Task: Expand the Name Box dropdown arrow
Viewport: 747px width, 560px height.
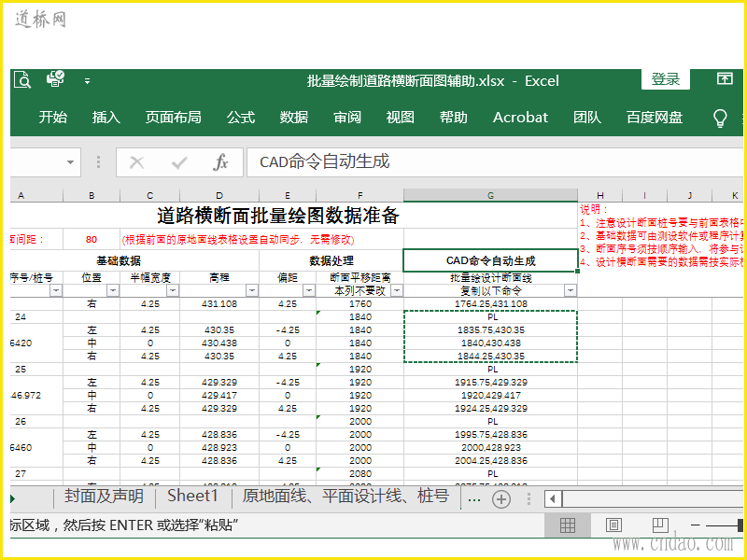Action: tap(72, 162)
